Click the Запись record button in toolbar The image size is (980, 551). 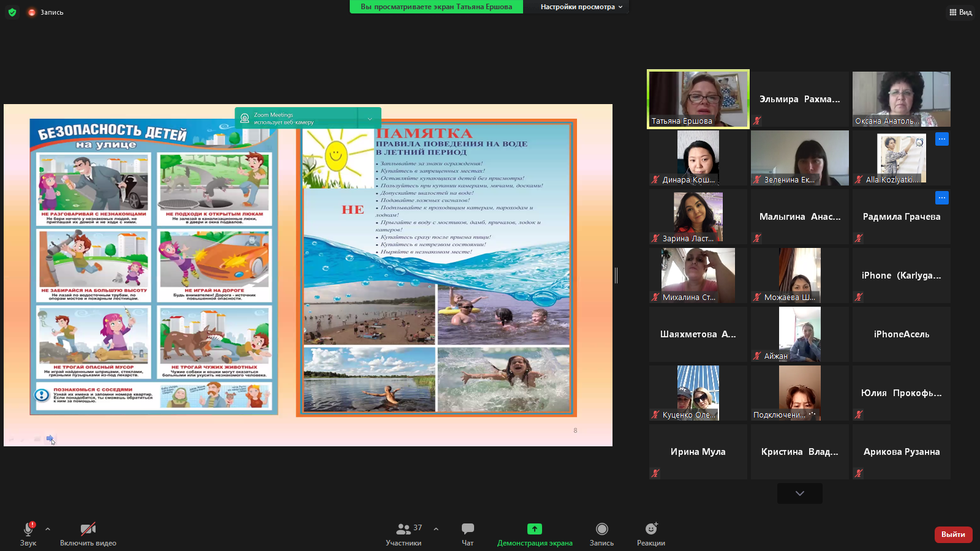(601, 534)
